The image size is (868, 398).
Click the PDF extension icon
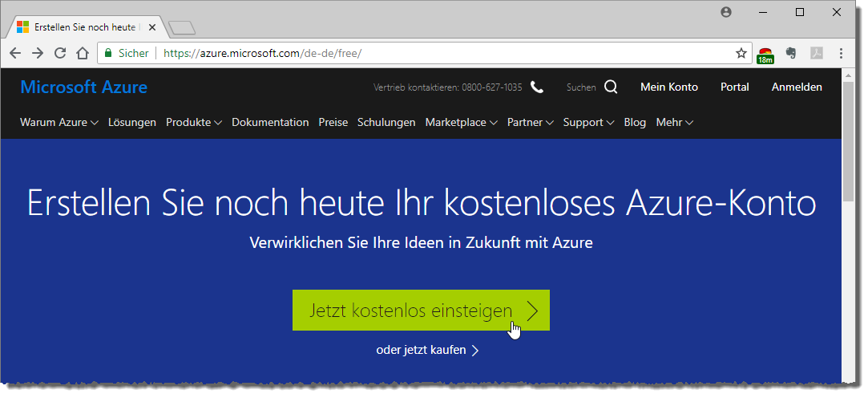tap(817, 53)
